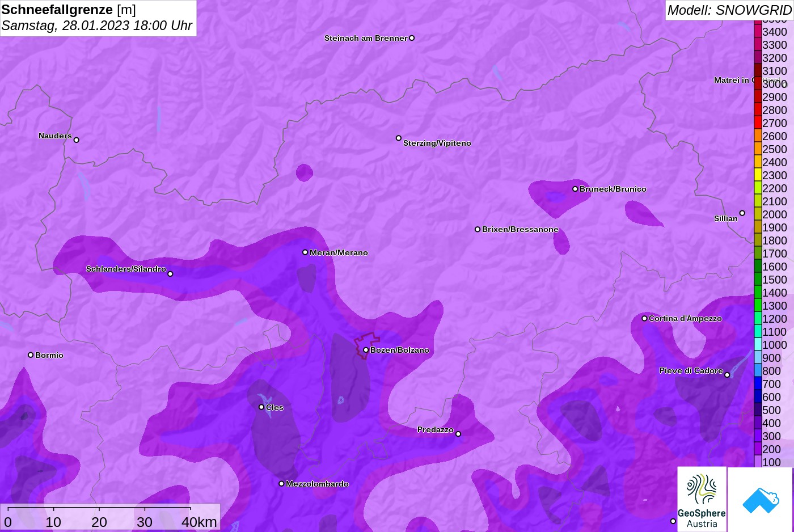The height and width of the screenshot is (532, 794).
Task: Select the Meran/Merano marker dot
Action: pos(305,252)
